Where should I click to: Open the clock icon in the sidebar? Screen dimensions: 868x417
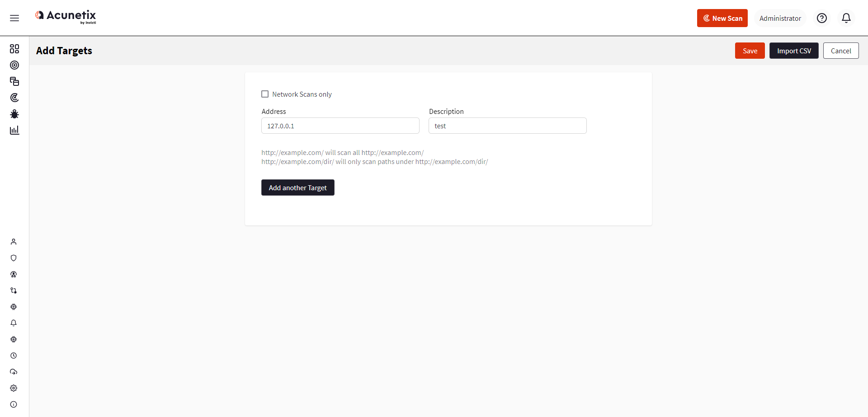14,356
